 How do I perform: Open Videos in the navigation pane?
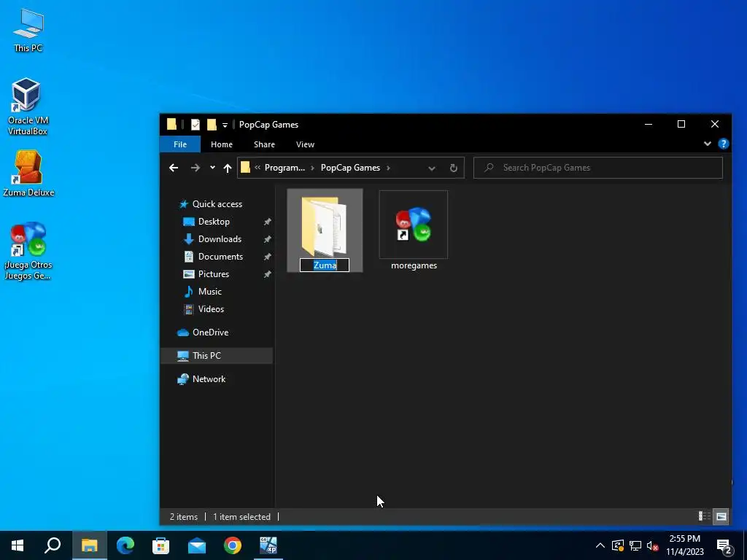[211, 309]
